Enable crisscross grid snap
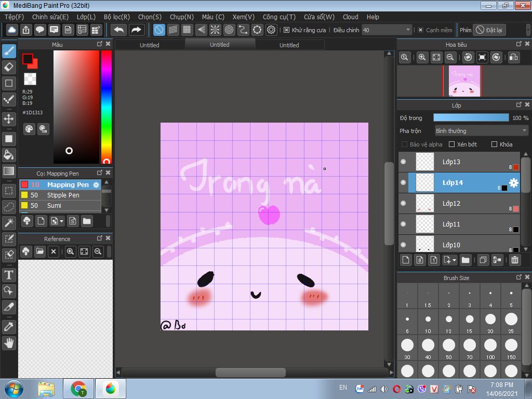This screenshot has height=399, width=532. (x=187, y=30)
